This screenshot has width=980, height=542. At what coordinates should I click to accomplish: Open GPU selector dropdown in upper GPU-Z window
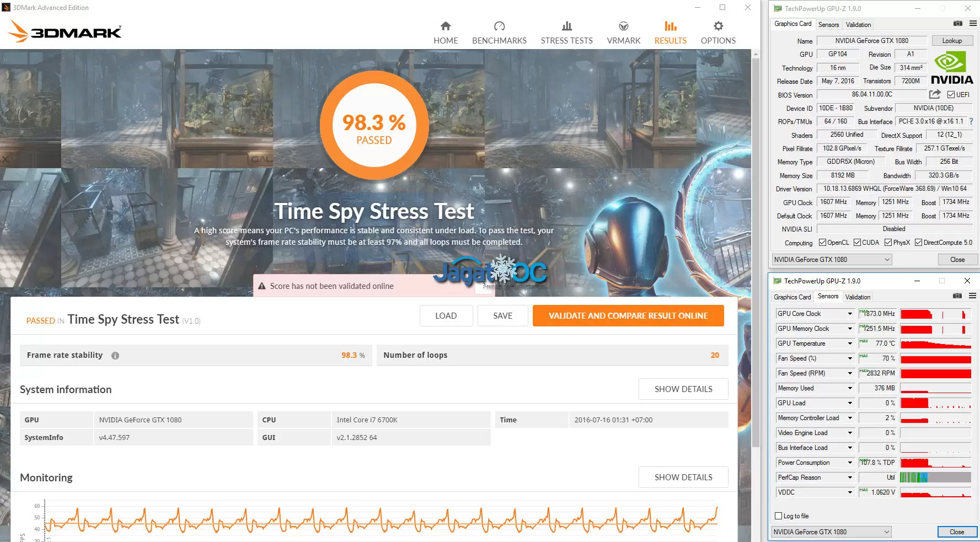[x=832, y=259]
